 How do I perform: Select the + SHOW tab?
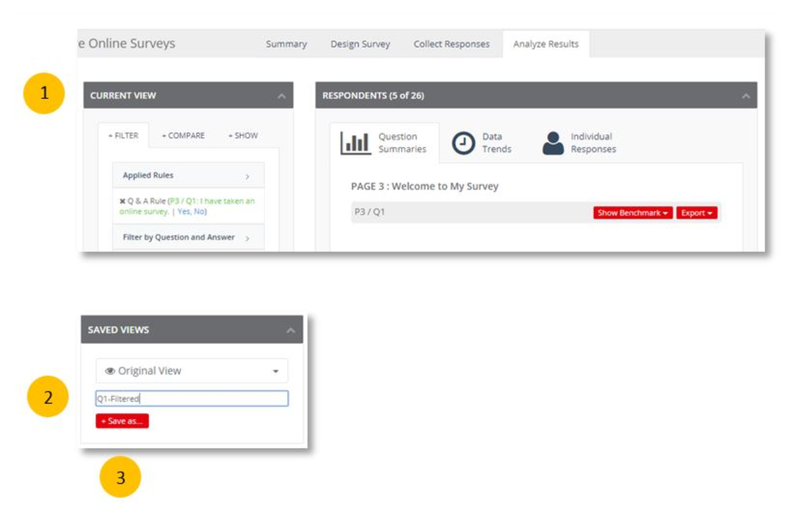tap(243, 136)
